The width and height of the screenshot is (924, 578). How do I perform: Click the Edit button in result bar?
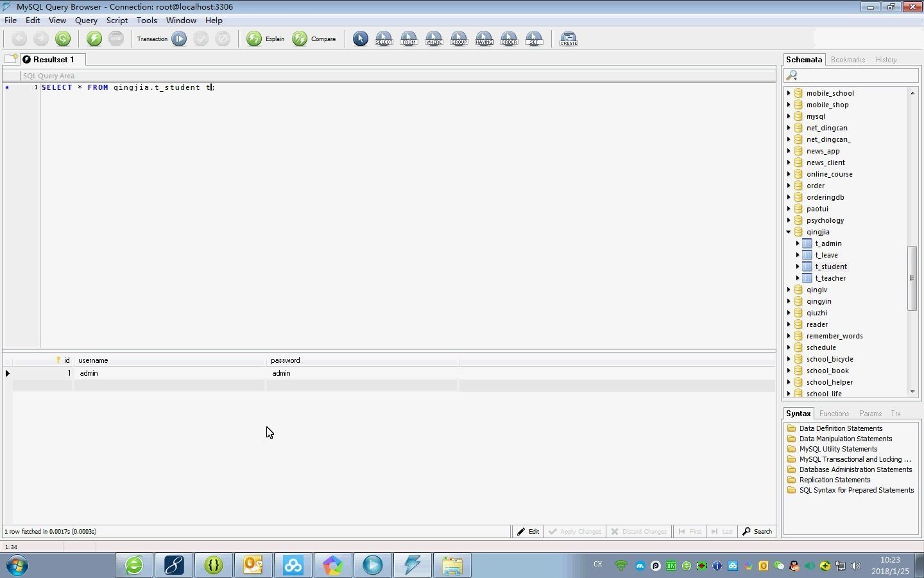tap(528, 532)
